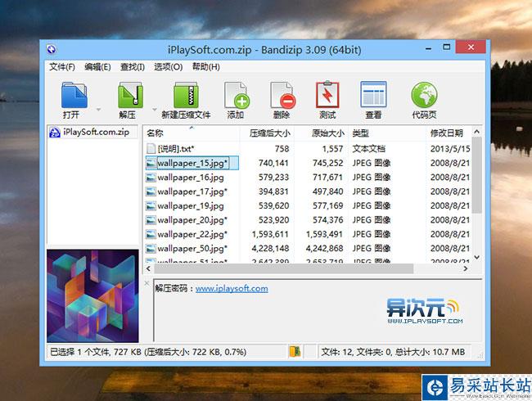Select the file name wallpaper_50.jpg*
This screenshot has height=401, width=532.
coord(192,249)
